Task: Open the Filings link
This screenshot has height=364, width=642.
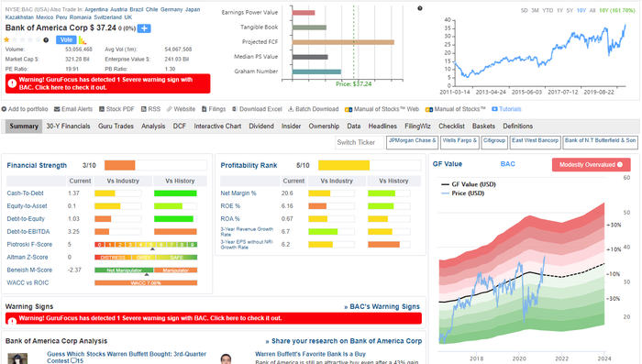Action: click(x=214, y=109)
